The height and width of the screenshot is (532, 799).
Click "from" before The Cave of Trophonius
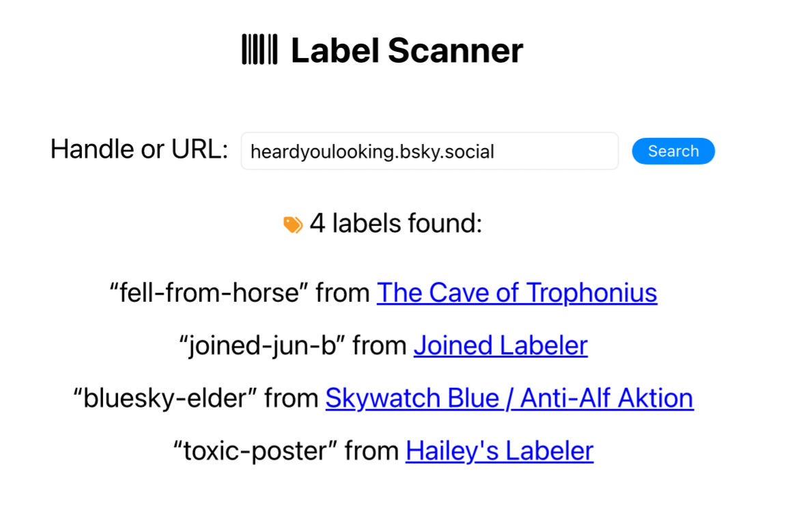tap(343, 293)
